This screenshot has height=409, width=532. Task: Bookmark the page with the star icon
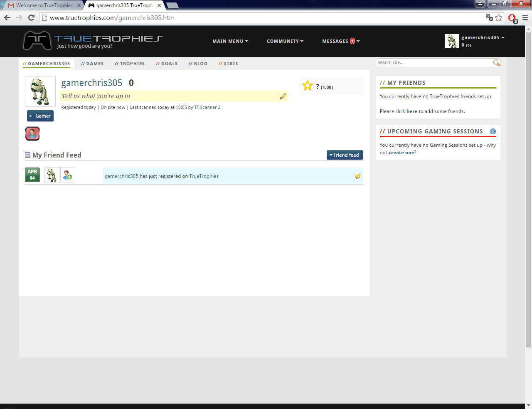(x=499, y=17)
